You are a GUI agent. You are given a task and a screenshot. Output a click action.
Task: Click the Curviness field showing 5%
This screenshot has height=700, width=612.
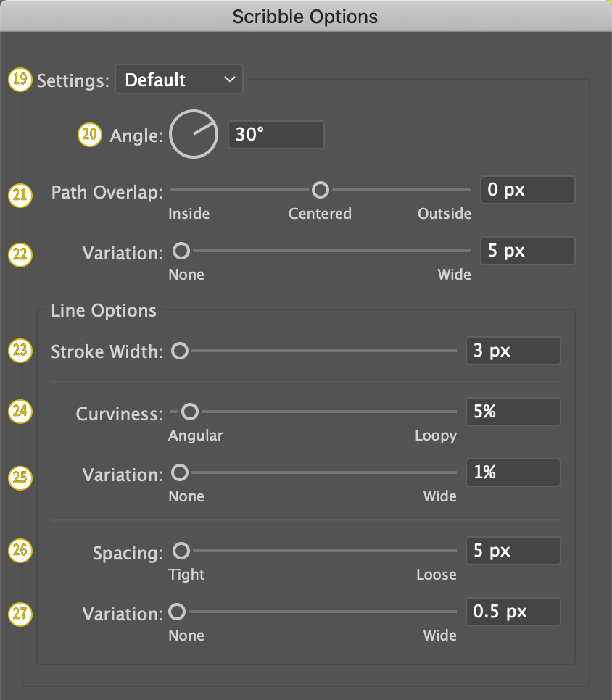coord(513,412)
